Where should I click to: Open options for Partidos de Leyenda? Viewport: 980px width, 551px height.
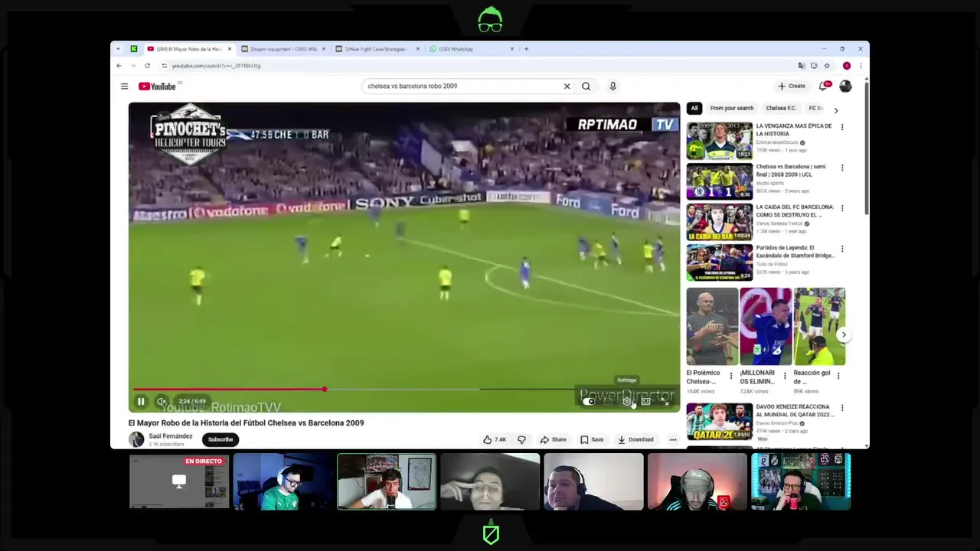(x=842, y=249)
